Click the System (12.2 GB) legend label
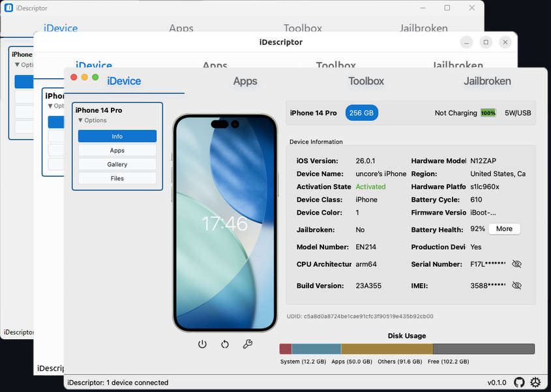 point(303,361)
